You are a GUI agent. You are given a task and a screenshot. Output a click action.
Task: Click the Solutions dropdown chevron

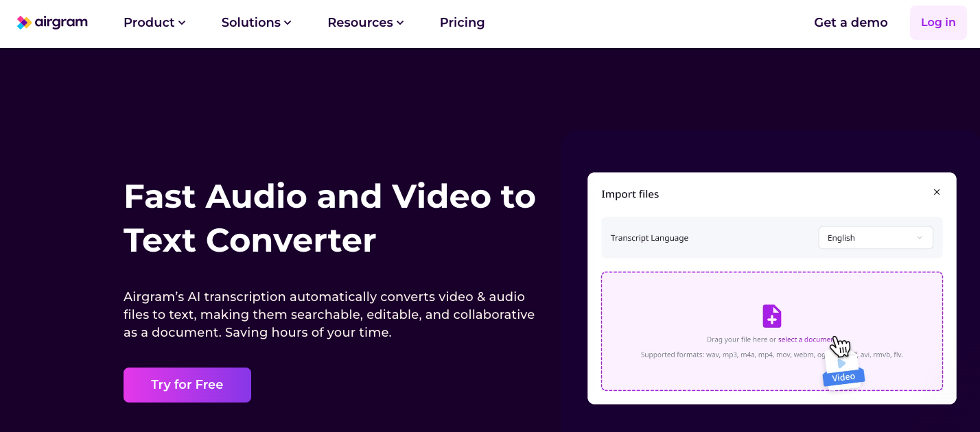point(287,23)
